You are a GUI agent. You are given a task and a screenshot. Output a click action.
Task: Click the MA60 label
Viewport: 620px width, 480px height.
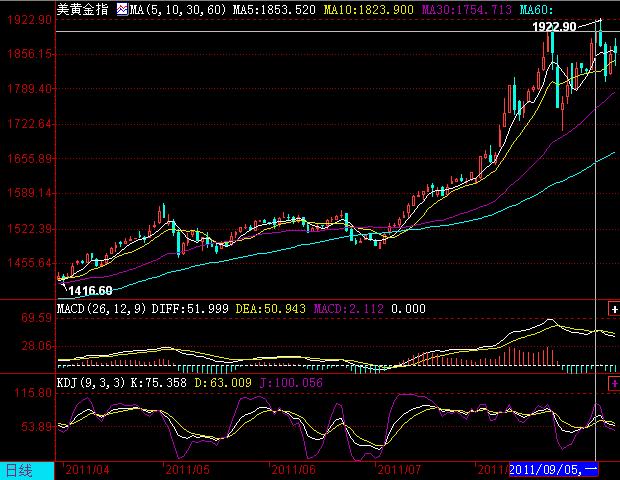(536, 9)
